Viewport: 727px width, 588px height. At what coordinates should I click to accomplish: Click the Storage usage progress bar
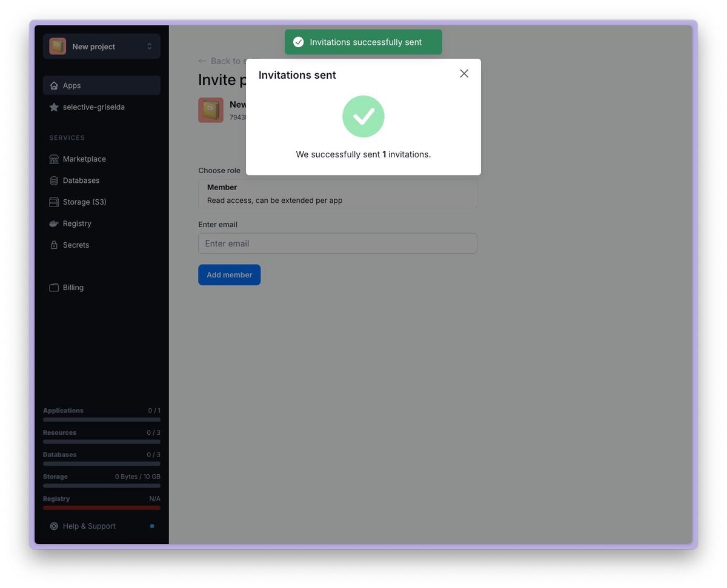pos(102,486)
